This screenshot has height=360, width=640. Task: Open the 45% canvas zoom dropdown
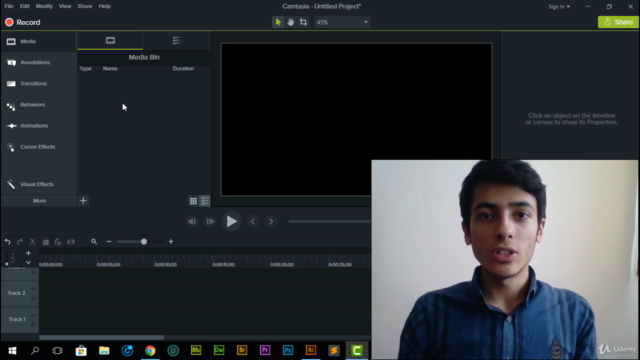(x=342, y=22)
